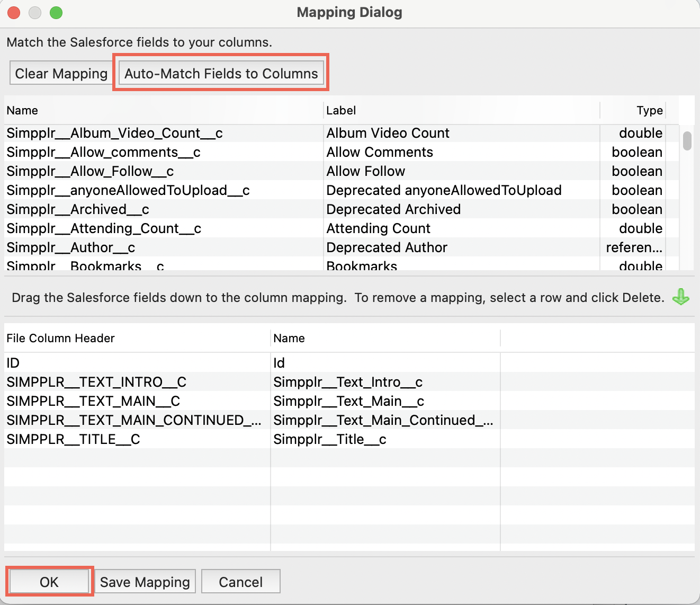The width and height of the screenshot is (700, 605).
Task: Click the upper field list scrollbar thumb
Action: click(x=687, y=141)
